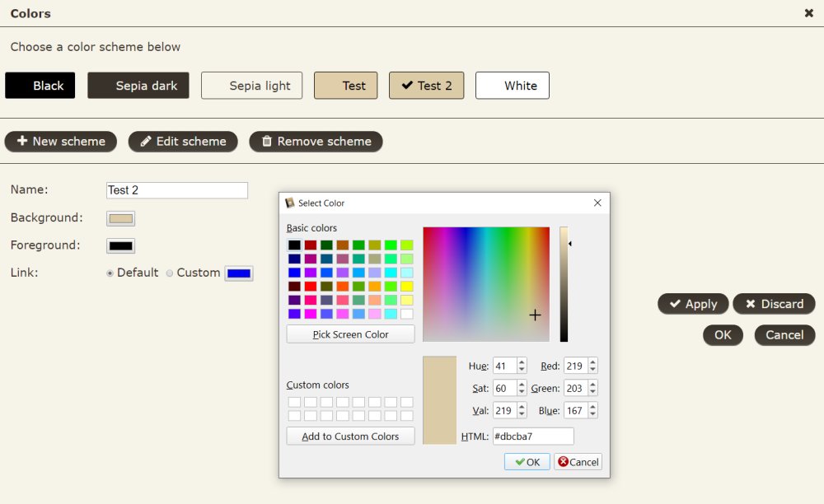Click the Select Color dialog title icon
Viewport: 824px width, 504px height.
coord(289,203)
